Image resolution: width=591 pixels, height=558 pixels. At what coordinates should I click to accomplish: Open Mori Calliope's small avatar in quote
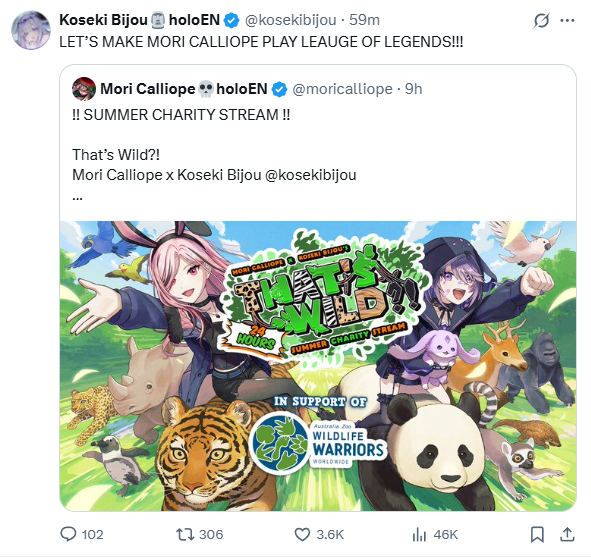84,89
